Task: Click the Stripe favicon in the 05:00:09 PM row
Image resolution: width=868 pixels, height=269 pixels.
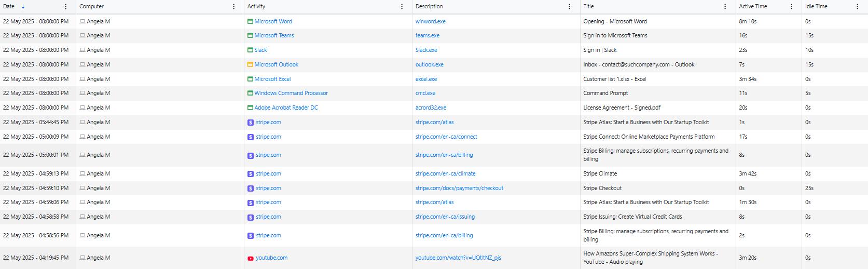Action: pyautogui.click(x=251, y=137)
